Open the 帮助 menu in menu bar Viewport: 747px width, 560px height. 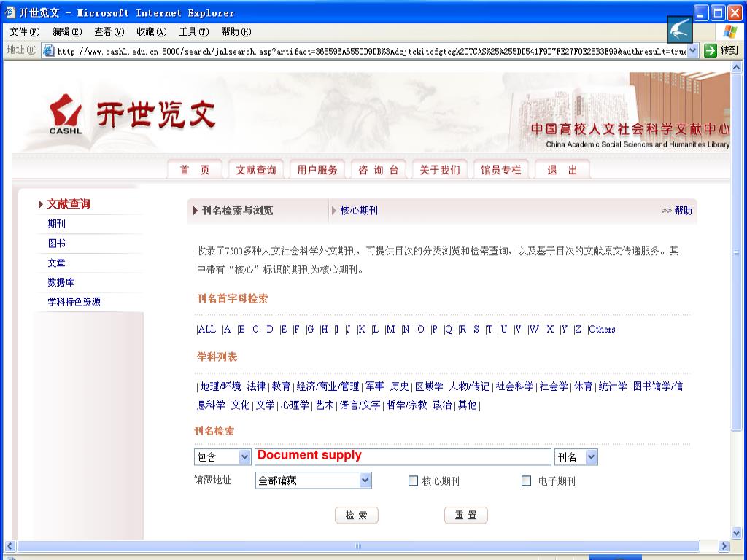click(236, 32)
